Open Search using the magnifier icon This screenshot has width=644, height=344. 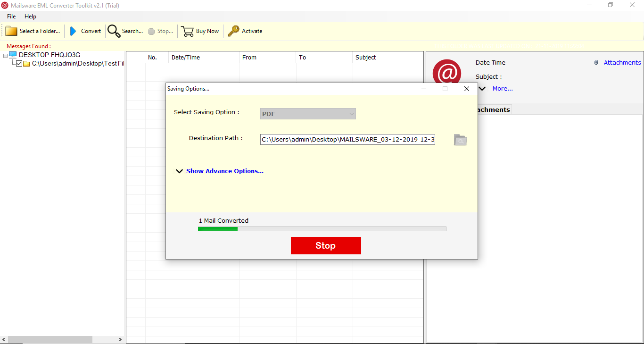click(x=114, y=31)
